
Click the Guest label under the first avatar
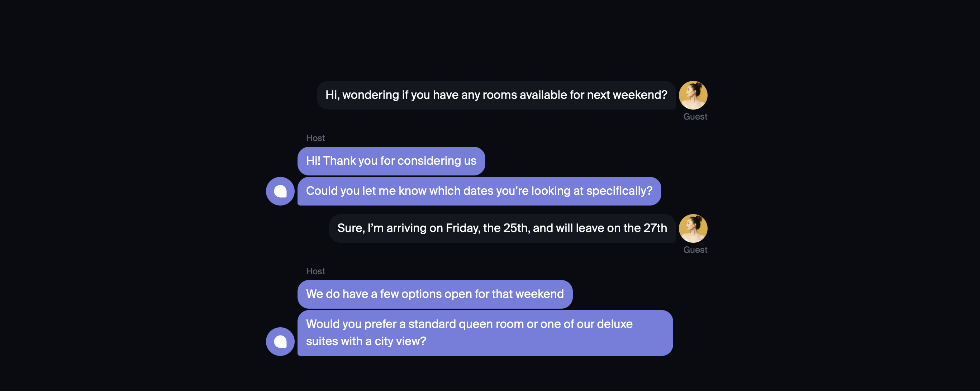(x=695, y=117)
